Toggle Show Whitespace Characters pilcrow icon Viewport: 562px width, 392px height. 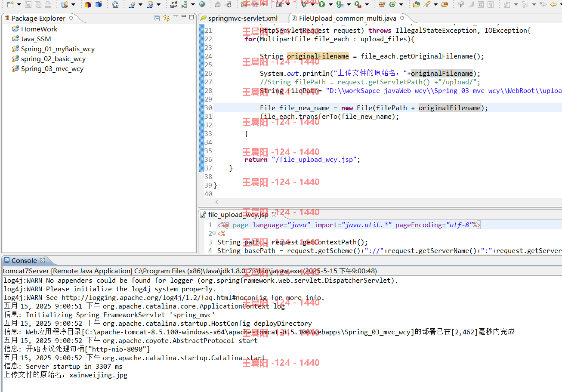tap(491, 4)
